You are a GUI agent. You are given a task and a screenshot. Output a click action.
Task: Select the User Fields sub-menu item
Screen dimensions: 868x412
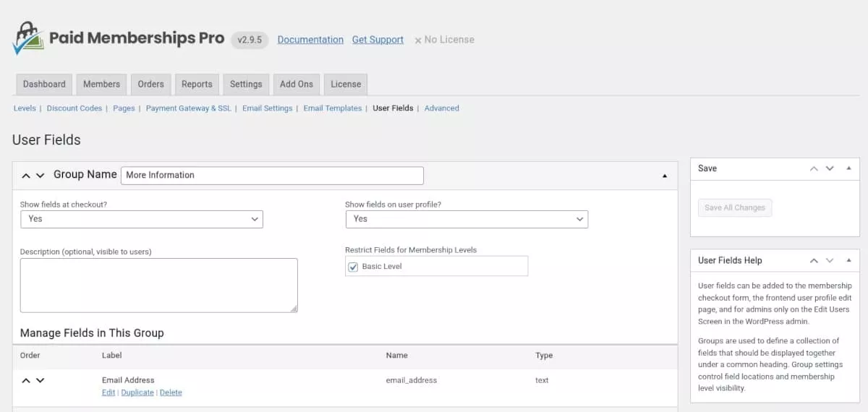click(x=393, y=108)
